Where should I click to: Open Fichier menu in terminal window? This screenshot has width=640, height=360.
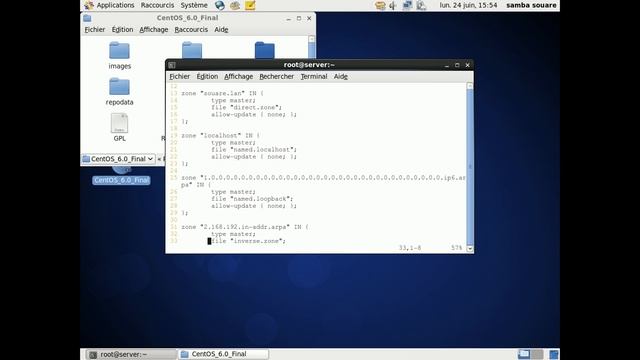click(179, 76)
